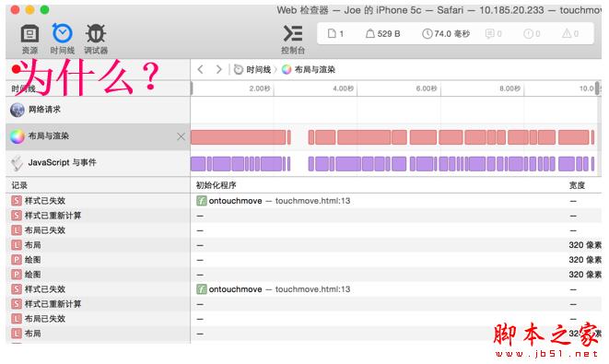Screen dimensions: 609x364
Task: Go back with the left chevron
Action: (201, 69)
